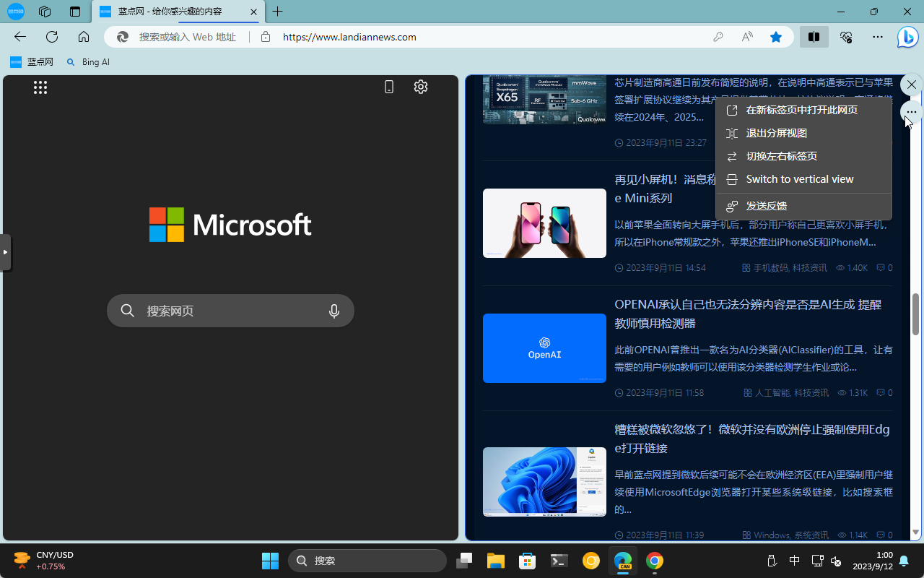The image size is (924, 578).
Task: Open the Bing chat sidebar button
Action: 907,37
